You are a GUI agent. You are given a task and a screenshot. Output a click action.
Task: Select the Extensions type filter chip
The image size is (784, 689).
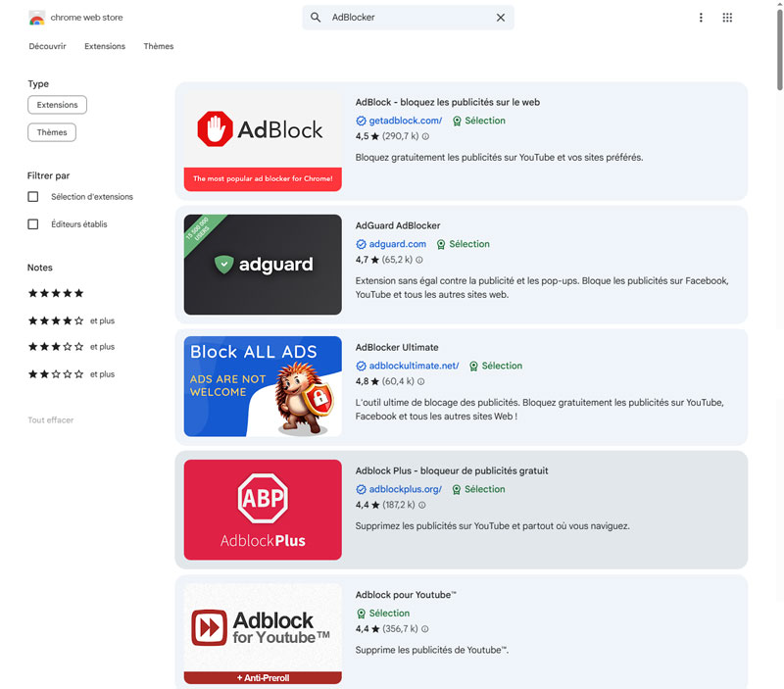click(57, 105)
